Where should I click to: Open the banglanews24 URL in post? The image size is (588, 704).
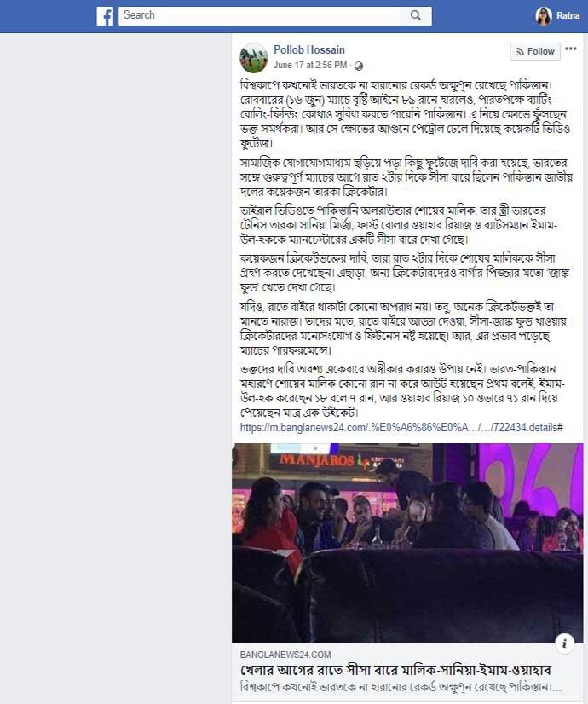[x=401, y=428]
